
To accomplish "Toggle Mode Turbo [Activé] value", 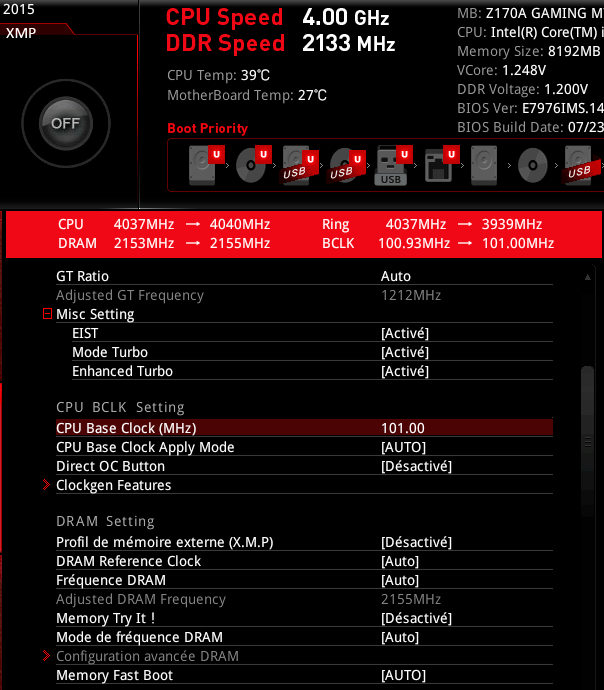I will click(405, 352).
